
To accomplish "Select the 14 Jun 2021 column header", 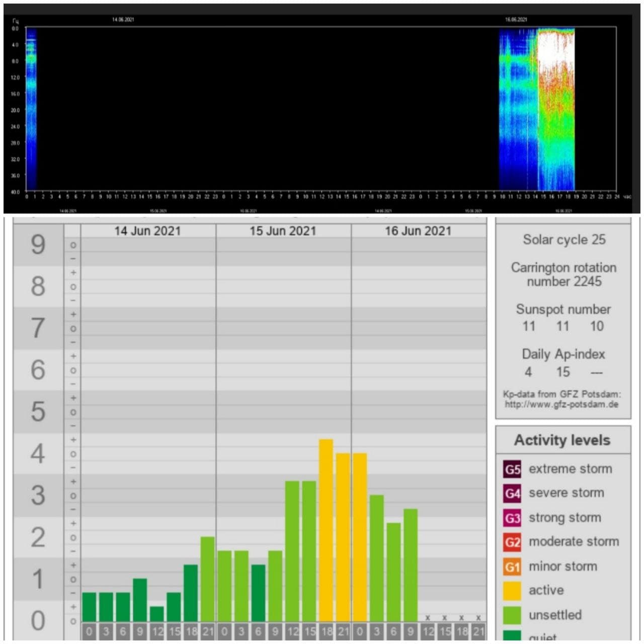I will click(x=147, y=231).
